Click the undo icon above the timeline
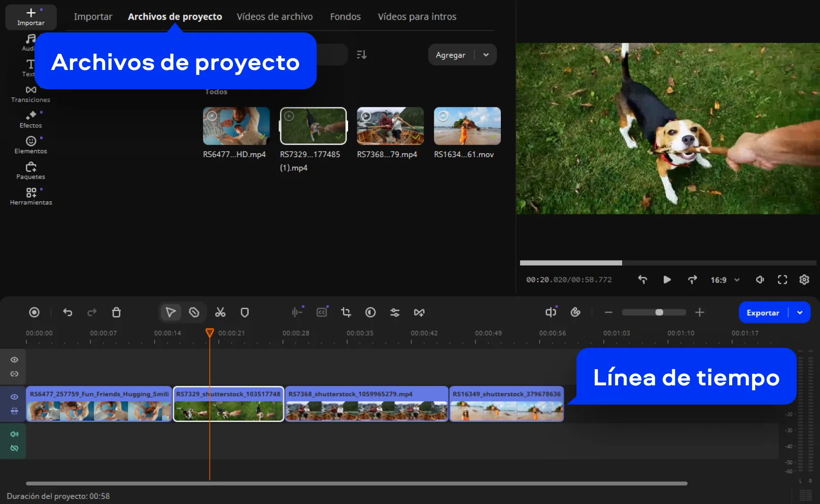 (x=67, y=312)
